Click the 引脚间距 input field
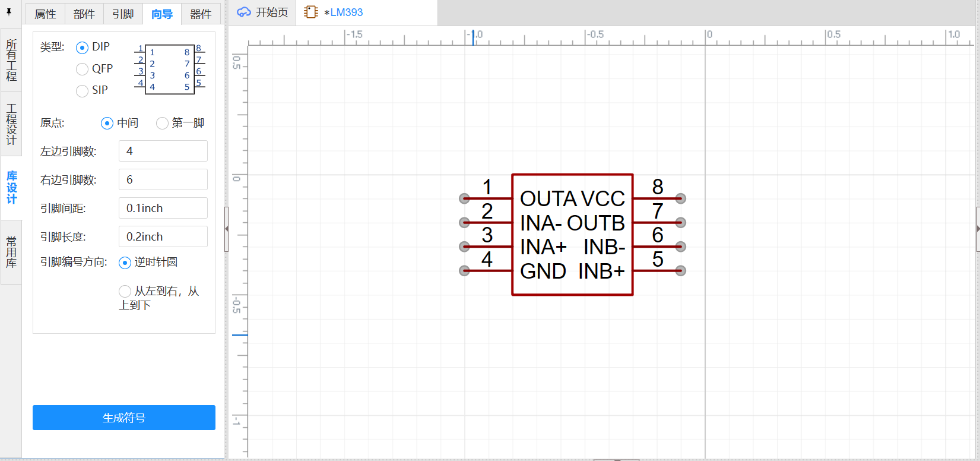The width and height of the screenshot is (980, 461). pyautogui.click(x=163, y=208)
